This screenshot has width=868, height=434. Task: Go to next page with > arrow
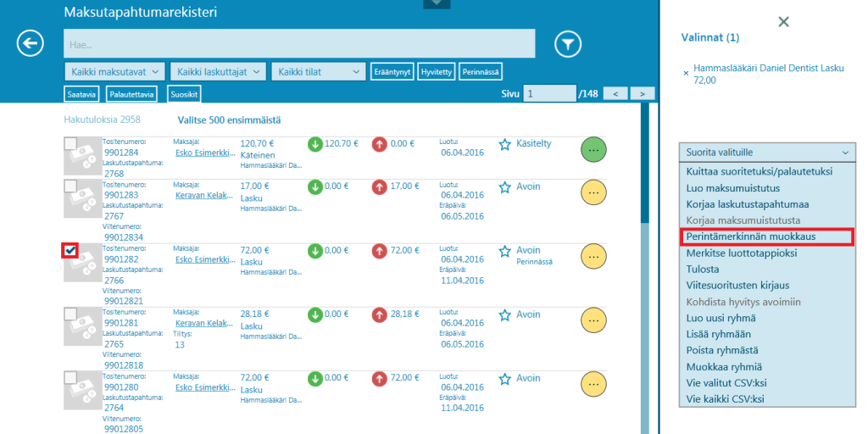643,93
